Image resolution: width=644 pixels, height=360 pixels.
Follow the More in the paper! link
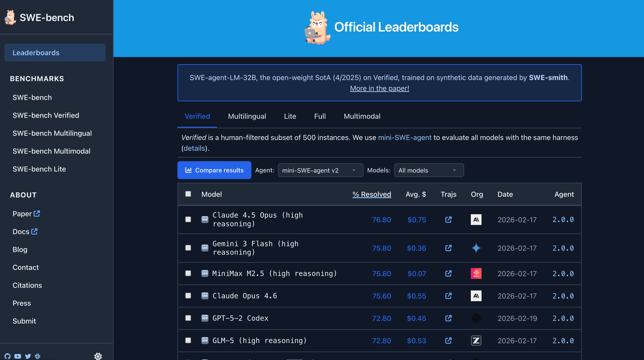(379, 88)
